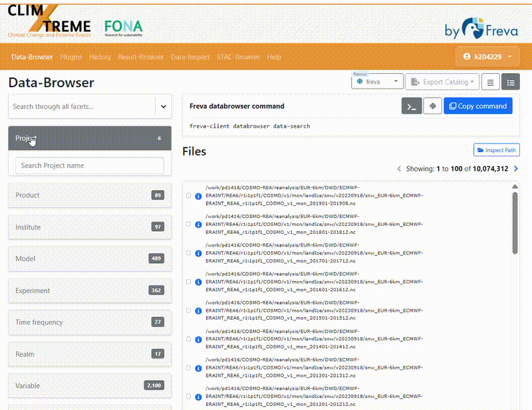532x410 pixels.
Task: Show info for file 201401-201412.nc
Action: [x=198, y=340]
